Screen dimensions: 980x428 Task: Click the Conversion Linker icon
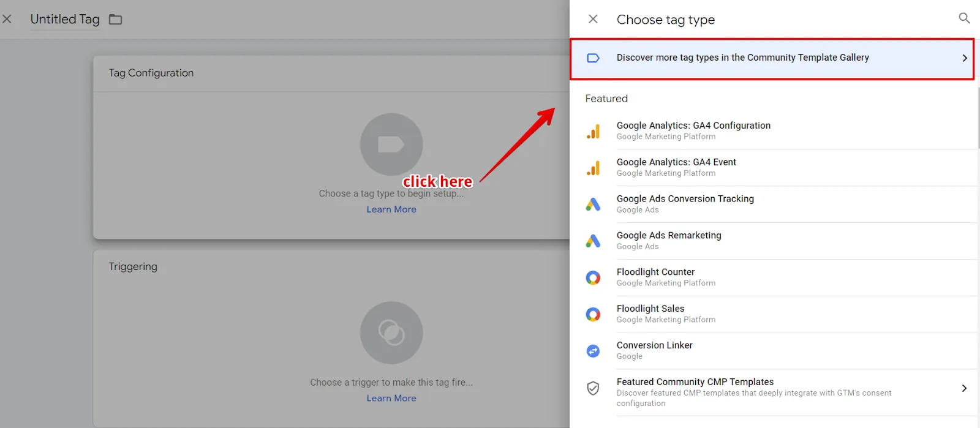pyautogui.click(x=593, y=351)
